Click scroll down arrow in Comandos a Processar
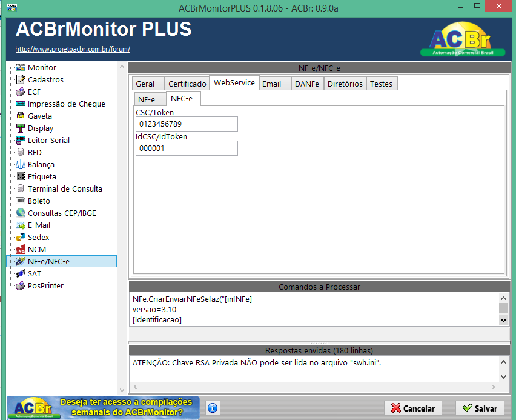Image resolution: width=516 pixels, height=420 pixels. click(503, 320)
